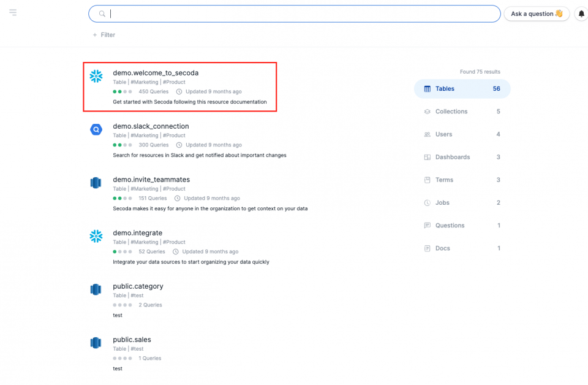588x385 pixels.
Task: Click '2 Queries' text on public.category
Action: click(x=150, y=305)
